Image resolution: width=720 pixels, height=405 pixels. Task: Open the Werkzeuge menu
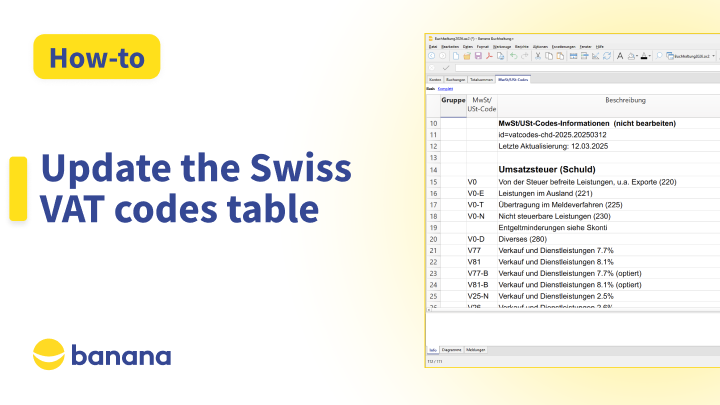[502, 47]
